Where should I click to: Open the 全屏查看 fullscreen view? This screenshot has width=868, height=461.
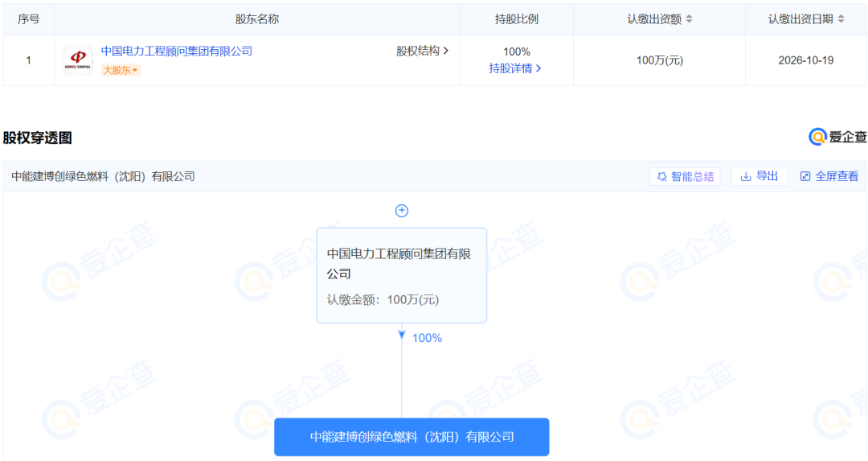(829, 176)
